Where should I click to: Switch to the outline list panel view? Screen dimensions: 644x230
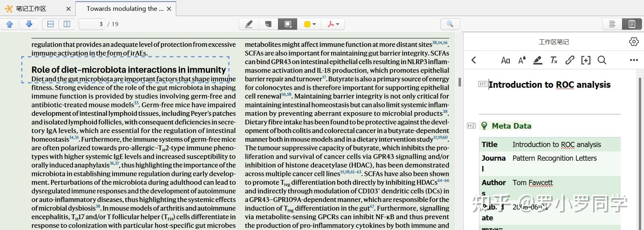tap(612, 24)
